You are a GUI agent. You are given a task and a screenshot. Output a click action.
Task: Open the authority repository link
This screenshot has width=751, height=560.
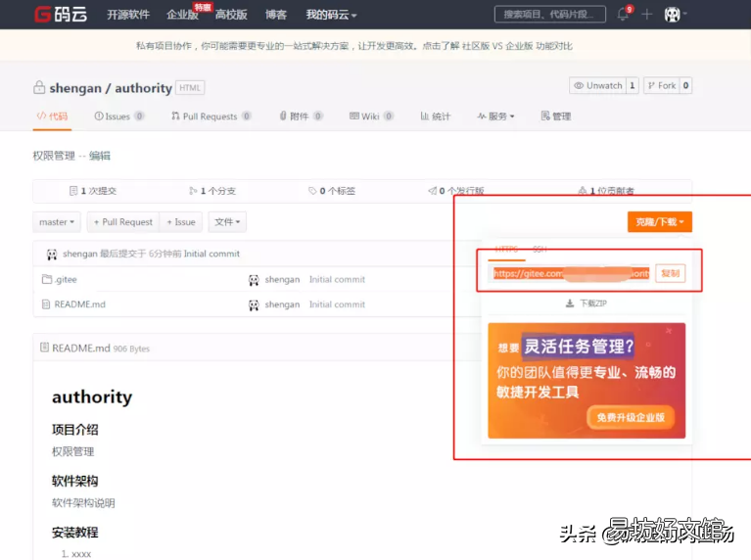point(143,88)
